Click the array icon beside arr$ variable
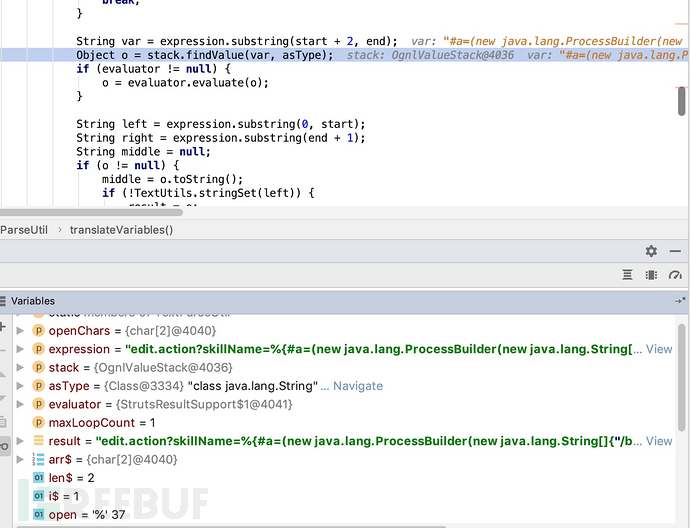 [x=38, y=459]
